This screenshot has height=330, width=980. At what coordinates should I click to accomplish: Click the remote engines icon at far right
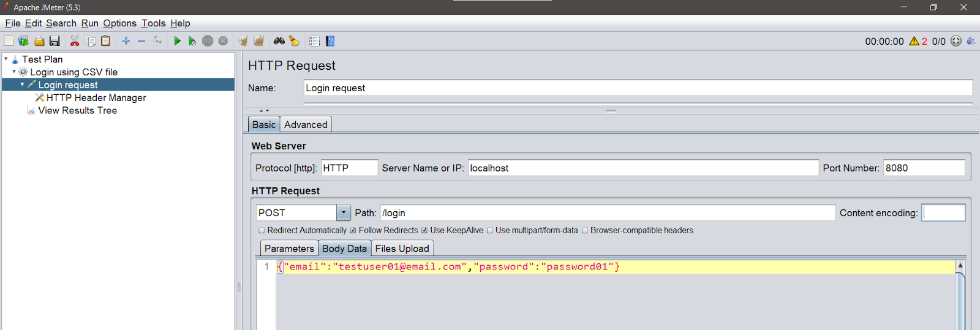(x=971, y=41)
